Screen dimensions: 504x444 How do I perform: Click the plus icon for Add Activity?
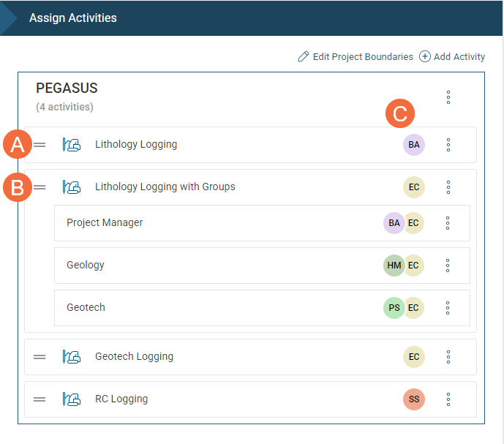coord(425,57)
